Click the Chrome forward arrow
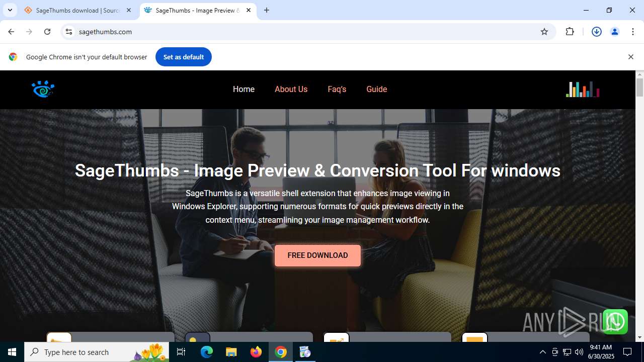644x362 pixels. (29, 32)
